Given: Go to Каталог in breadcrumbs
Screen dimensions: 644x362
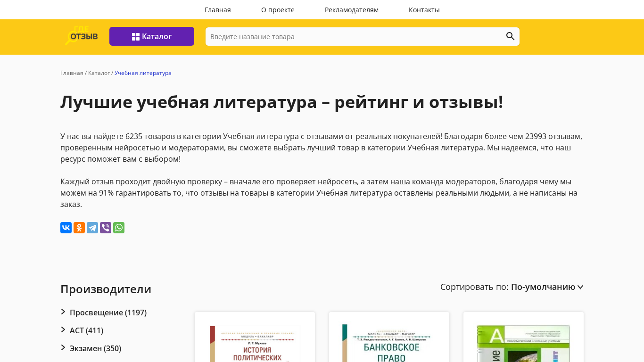Looking at the screenshot, I should (x=99, y=73).
